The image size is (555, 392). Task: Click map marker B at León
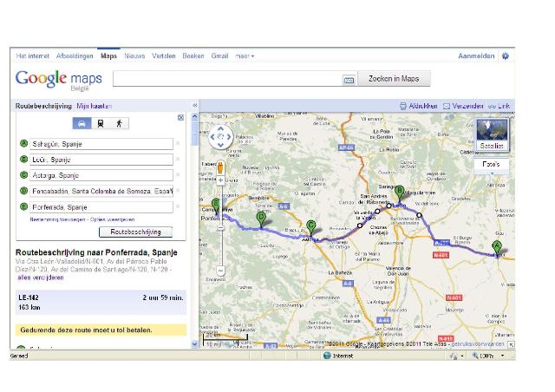[400, 193]
